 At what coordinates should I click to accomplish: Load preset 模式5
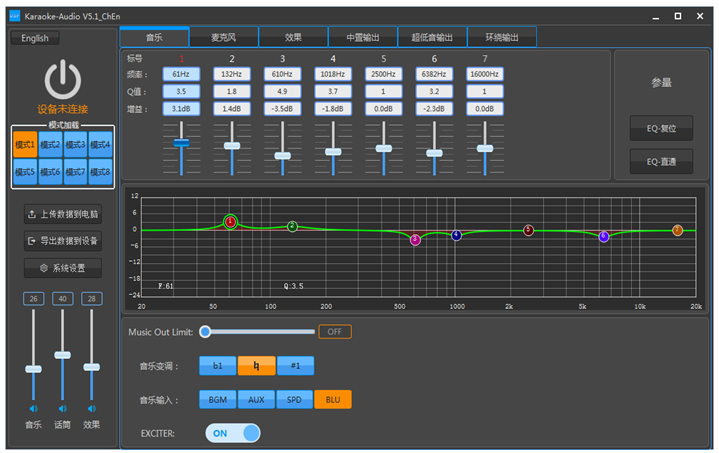(x=25, y=172)
